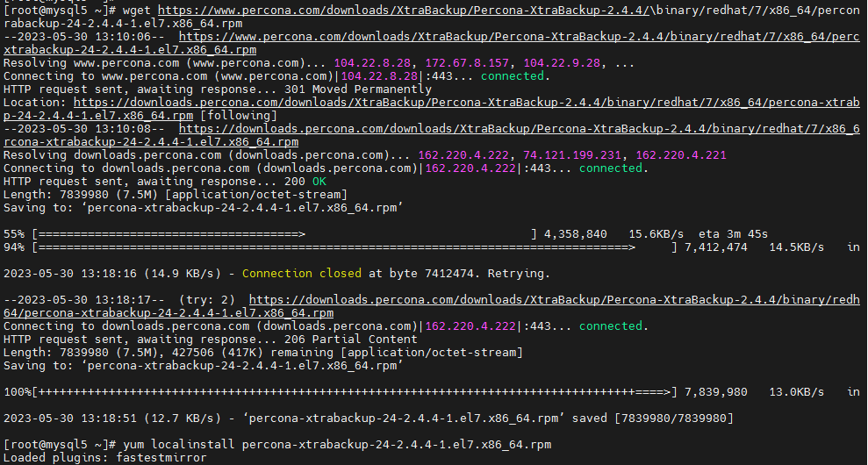868x465 pixels.
Task: Click IP 104.22.8.28 in the Resolving www.percona.com line
Action: coord(372,64)
